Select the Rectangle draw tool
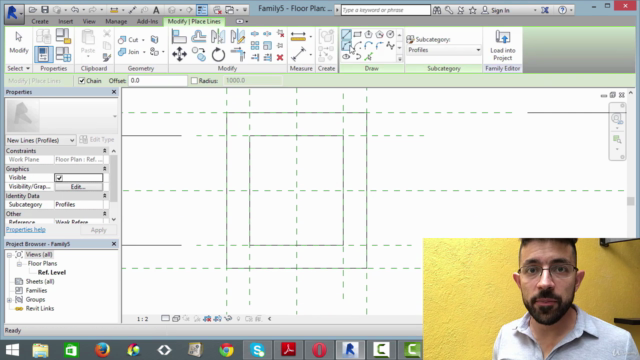 [x=357, y=34]
